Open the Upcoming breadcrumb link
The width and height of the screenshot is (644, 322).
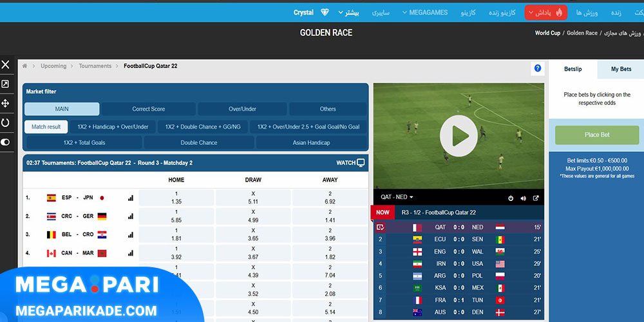point(53,66)
